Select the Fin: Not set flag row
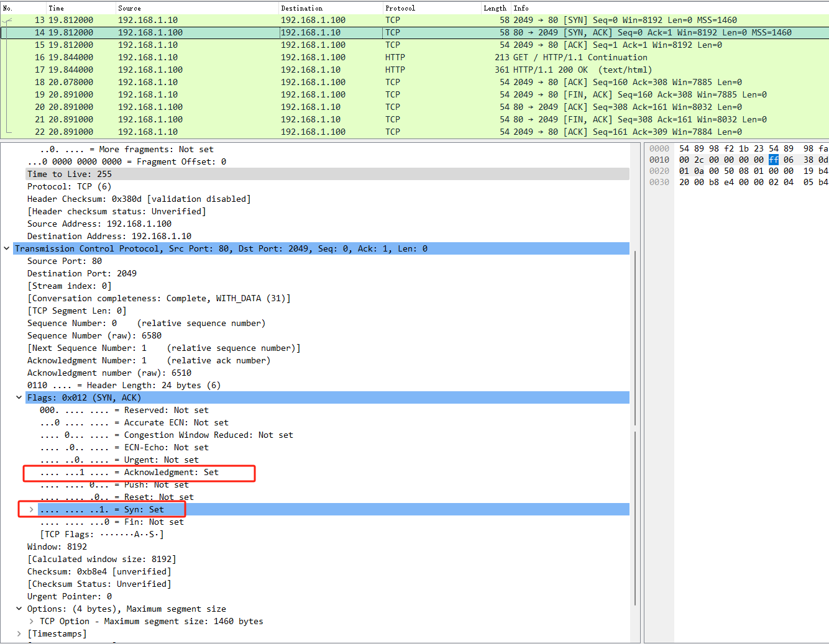Image resolution: width=829 pixels, height=644 pixels. coord(112,522)
